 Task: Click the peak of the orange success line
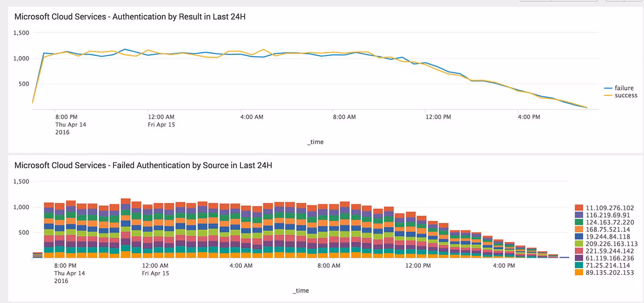click(262, 48)
